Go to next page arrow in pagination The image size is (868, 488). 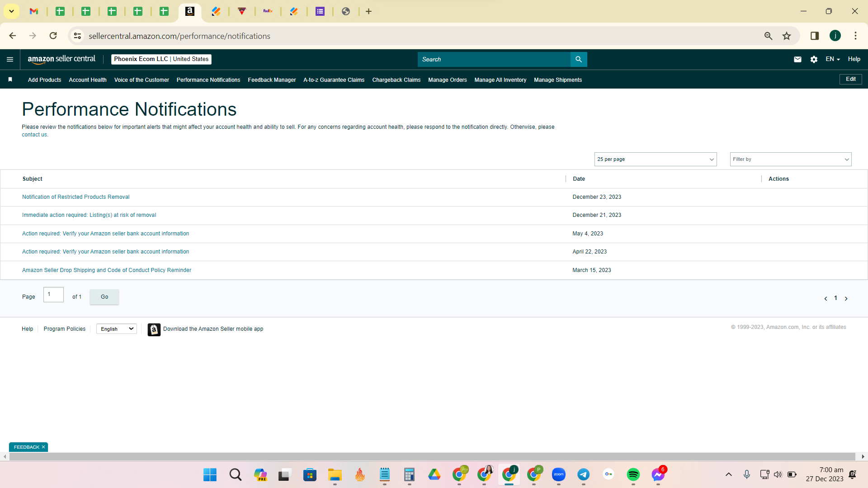click(x=846, y=299)
